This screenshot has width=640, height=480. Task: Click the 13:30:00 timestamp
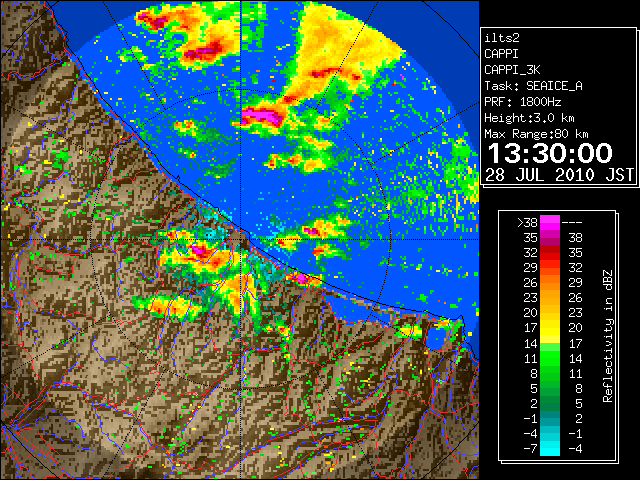[550, 153]
